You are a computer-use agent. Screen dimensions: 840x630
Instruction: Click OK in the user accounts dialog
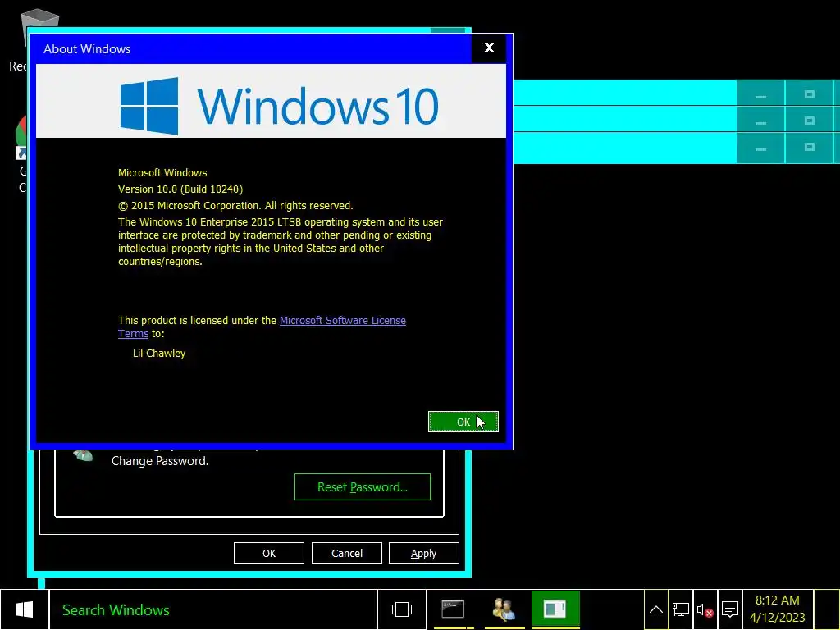pos(269,553)
